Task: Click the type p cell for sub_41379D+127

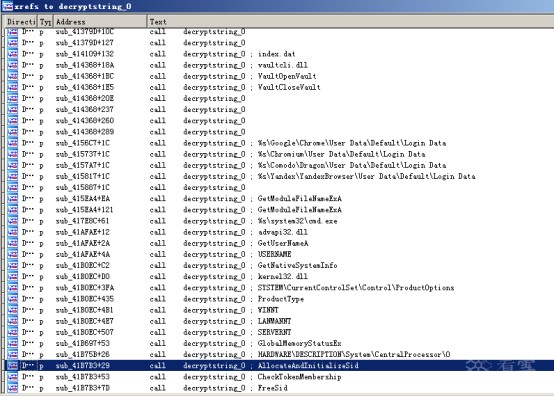Action: (x=42, y=43)
